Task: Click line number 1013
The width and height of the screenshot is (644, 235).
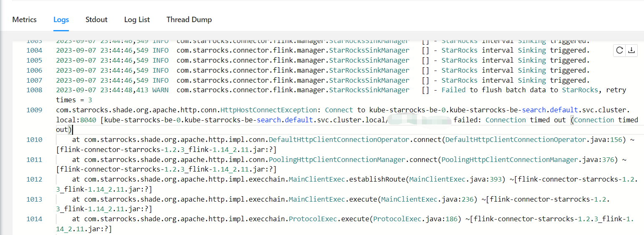Action: (x=34, y=200)
